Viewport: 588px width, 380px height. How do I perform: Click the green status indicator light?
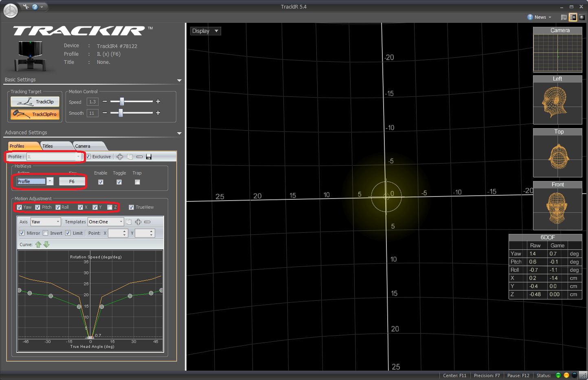(x=558, y=376)
